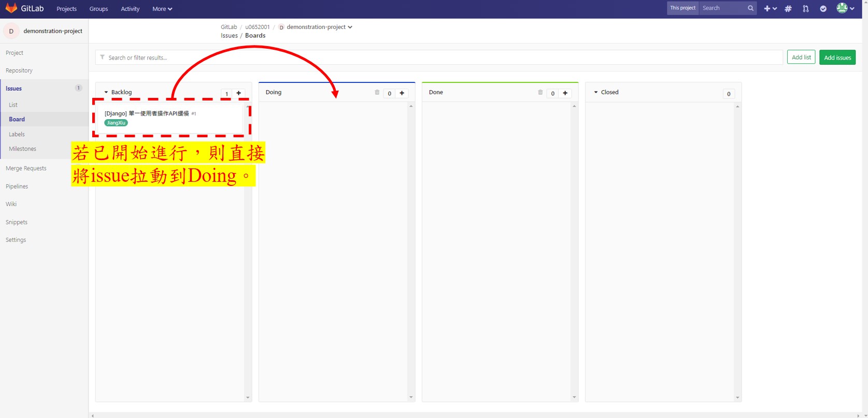Click the search magnifier icon
This screenshot has width=868, height=418.
[x=750, y=8]
